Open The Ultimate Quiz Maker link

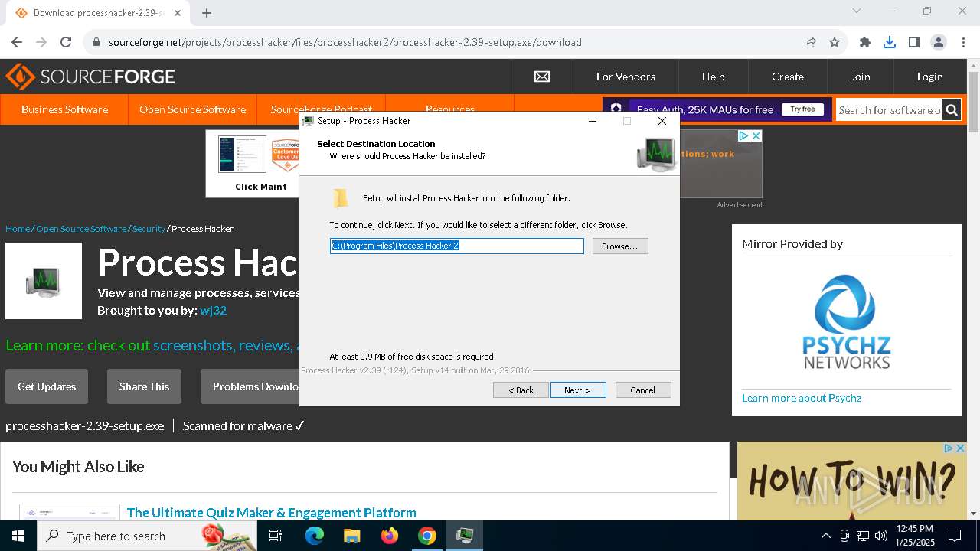[x=272, y=512]
